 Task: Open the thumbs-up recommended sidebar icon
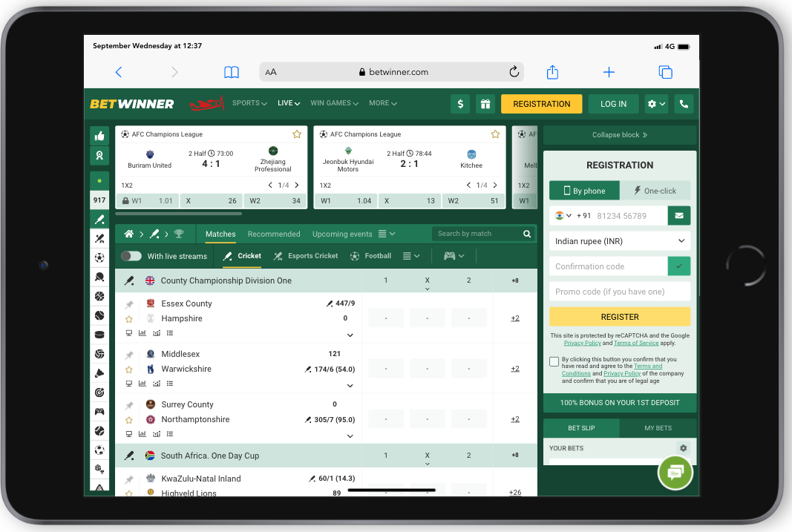[x=99, y=136]
